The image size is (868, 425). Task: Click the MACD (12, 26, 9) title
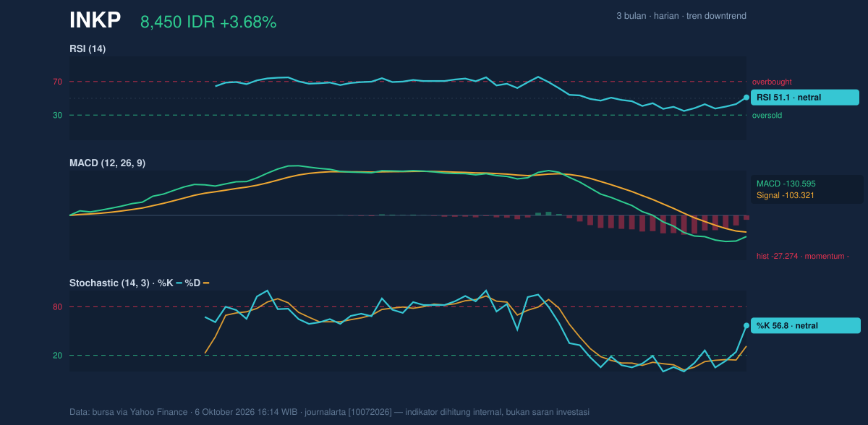[x=107, y=163]
